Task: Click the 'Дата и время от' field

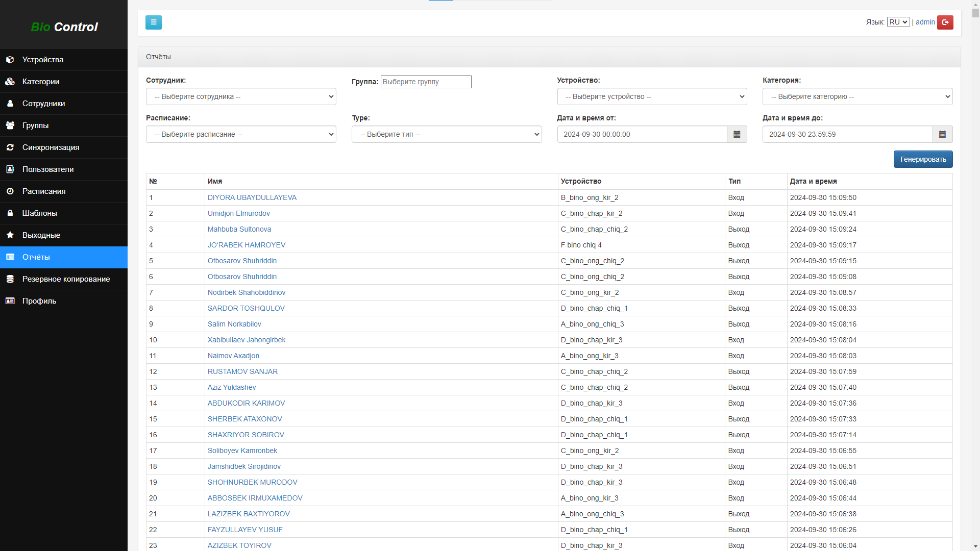Action: (x=642, y=134)
